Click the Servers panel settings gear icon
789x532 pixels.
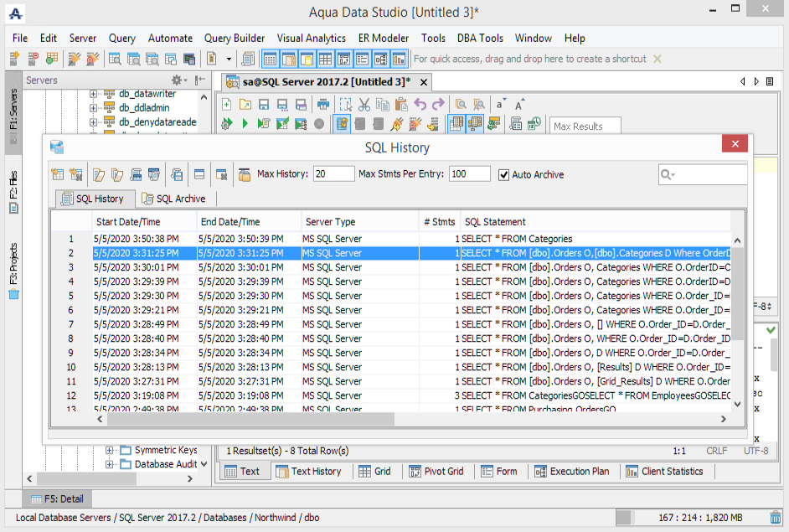coord(177,80)
